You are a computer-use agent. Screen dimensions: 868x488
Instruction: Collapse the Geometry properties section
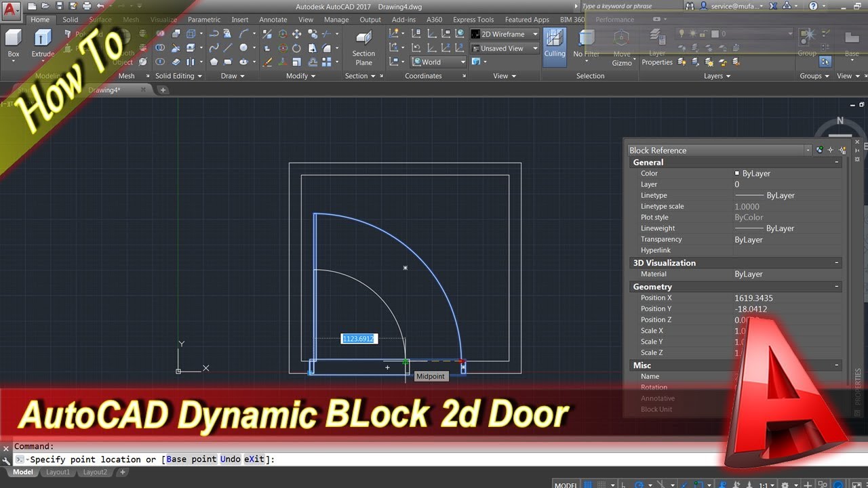(837, 287)
